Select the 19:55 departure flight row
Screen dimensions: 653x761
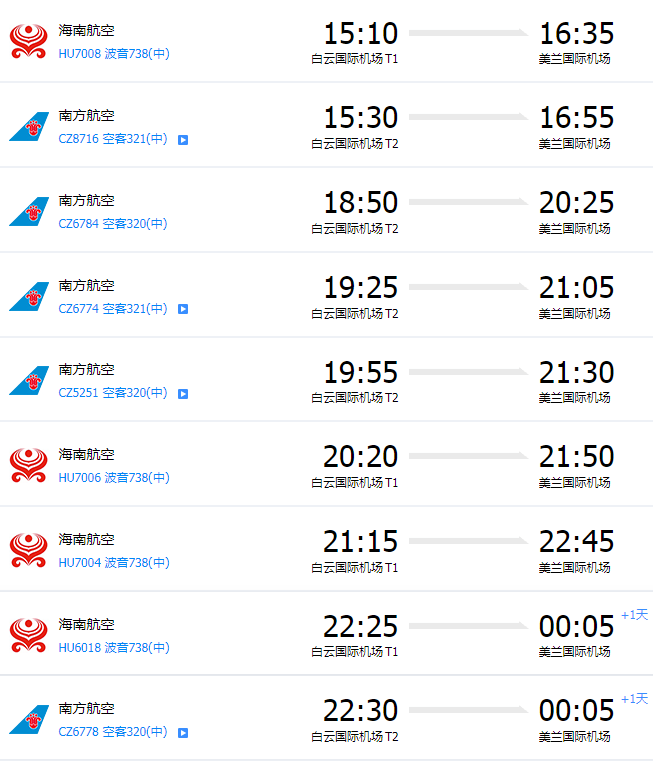coord(326,380)
